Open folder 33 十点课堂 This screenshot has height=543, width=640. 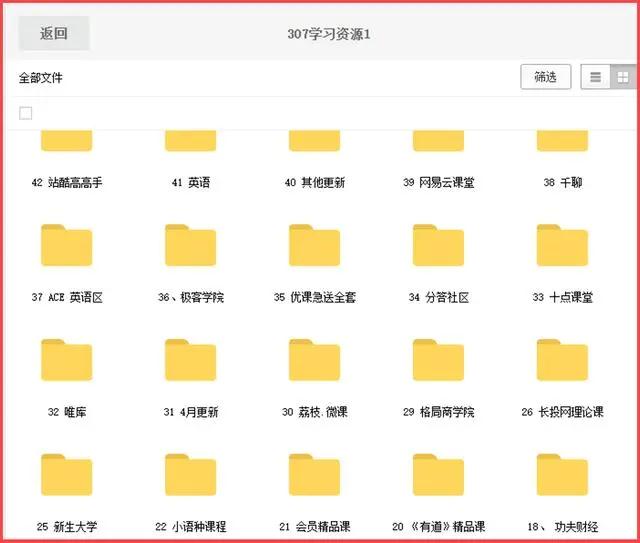pyautogui.click(x=562, y=246)
